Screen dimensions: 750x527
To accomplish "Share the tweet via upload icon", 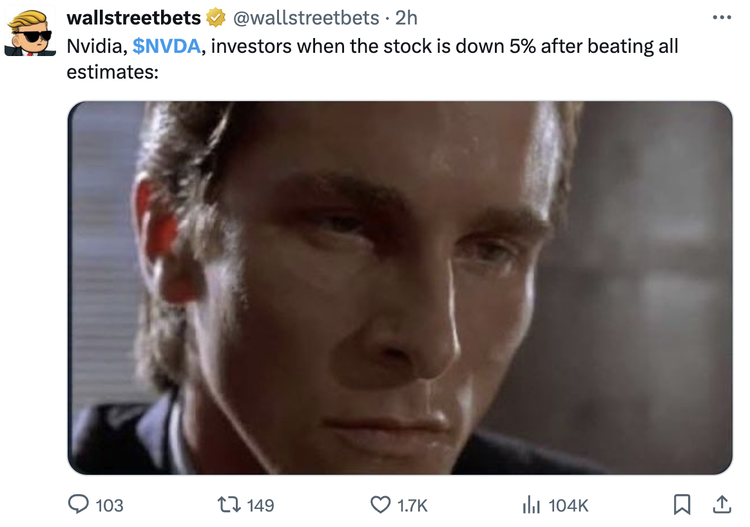I will (722, 505).
